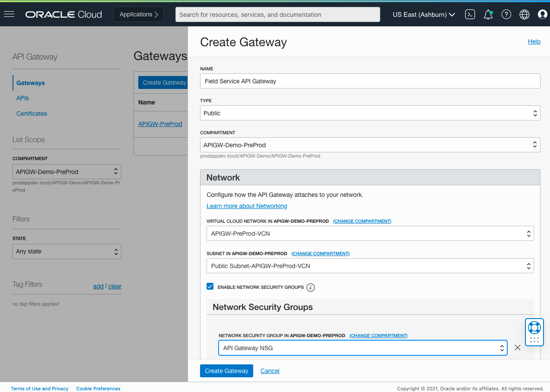The width and height of the screenshot is (550, 392).
Task: Open the Subnet dropdown for the VCN
Action: 370,266
